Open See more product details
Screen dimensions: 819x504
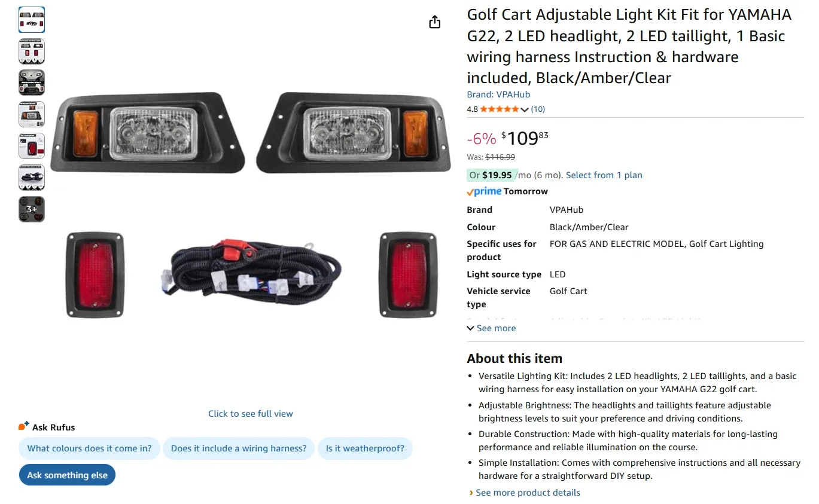click(527, 492)
